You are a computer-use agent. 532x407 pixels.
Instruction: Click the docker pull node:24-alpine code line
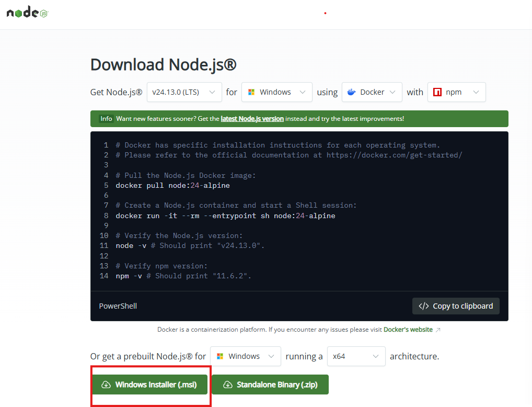coord(172,185)
